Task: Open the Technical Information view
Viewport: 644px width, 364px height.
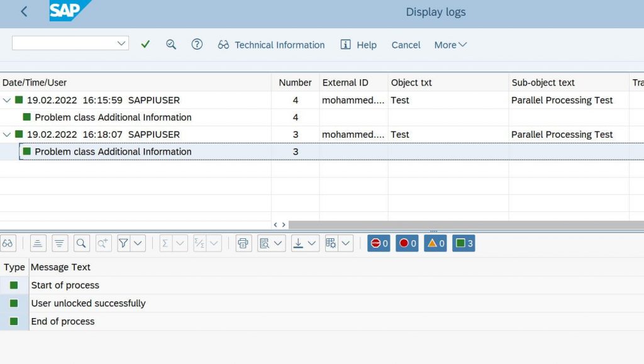Action: (271, 45)
